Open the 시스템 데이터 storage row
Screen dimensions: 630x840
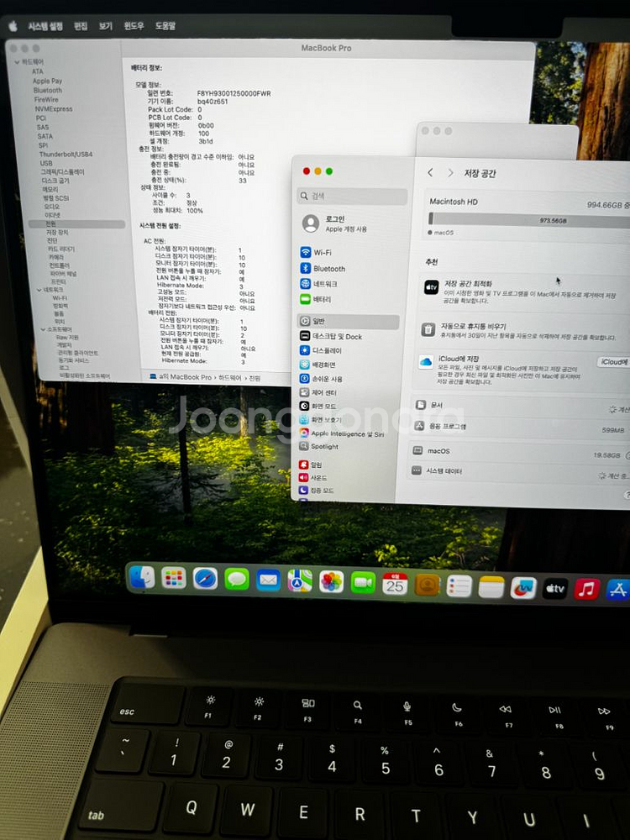point(518,472)
